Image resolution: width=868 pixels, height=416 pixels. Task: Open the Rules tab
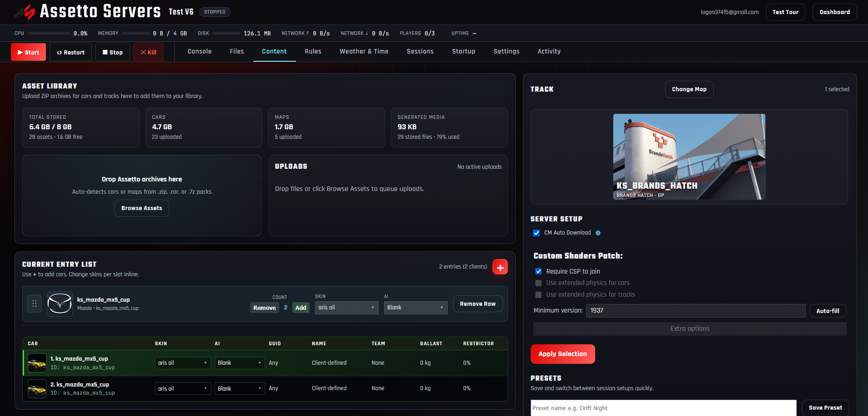coord(313,52)
